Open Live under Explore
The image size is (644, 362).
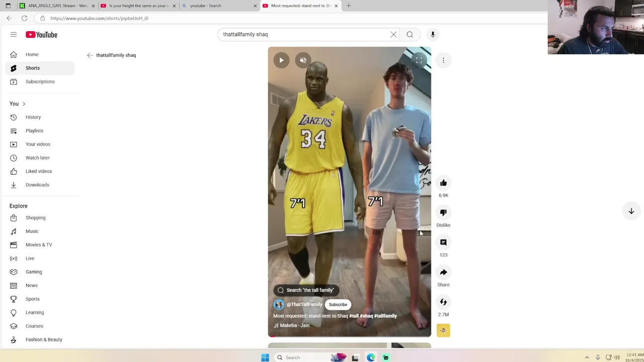pos(40,258)
